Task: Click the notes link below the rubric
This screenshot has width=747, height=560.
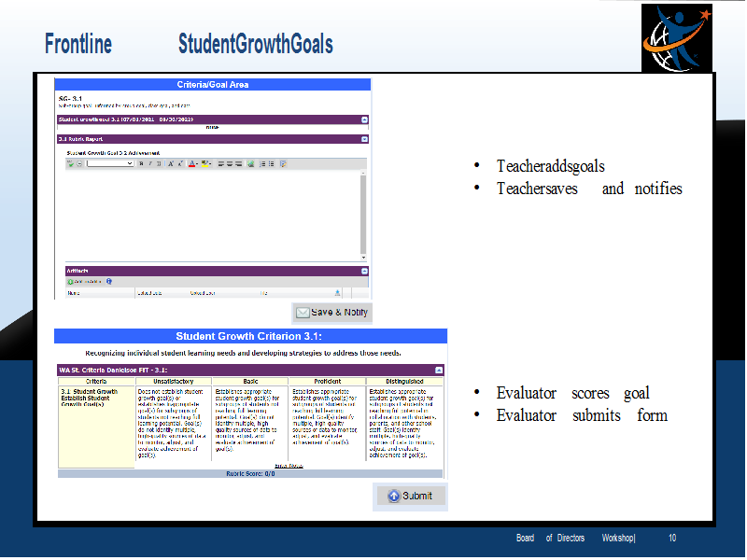Action: [x=289, y=466]
